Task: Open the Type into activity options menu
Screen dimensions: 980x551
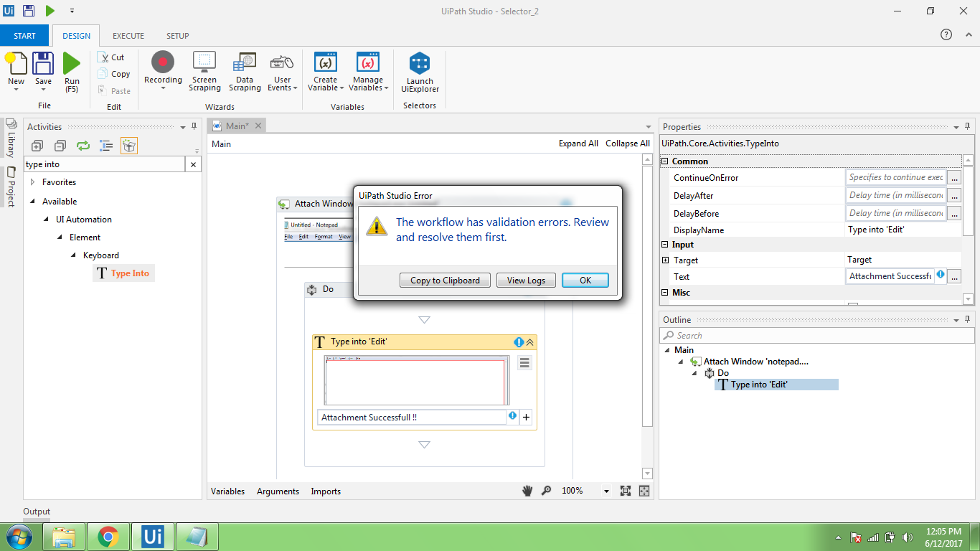Action: (x=524, y=363)
